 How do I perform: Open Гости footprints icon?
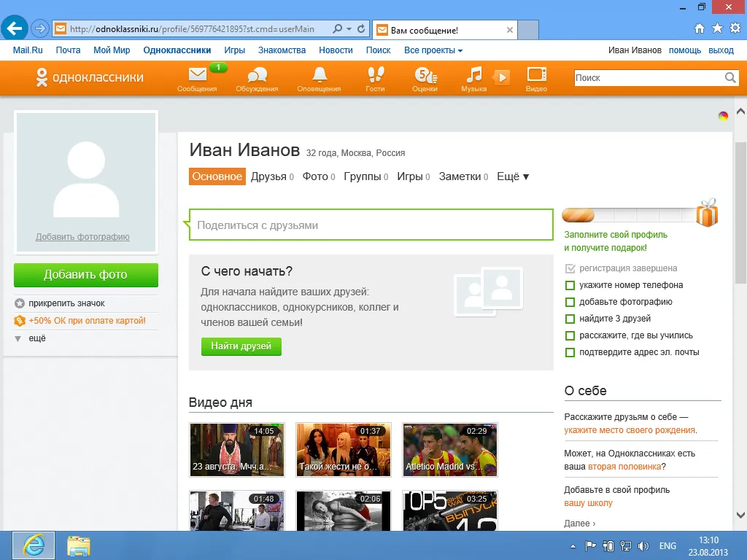pyautogui.click(x=376, y=75)
